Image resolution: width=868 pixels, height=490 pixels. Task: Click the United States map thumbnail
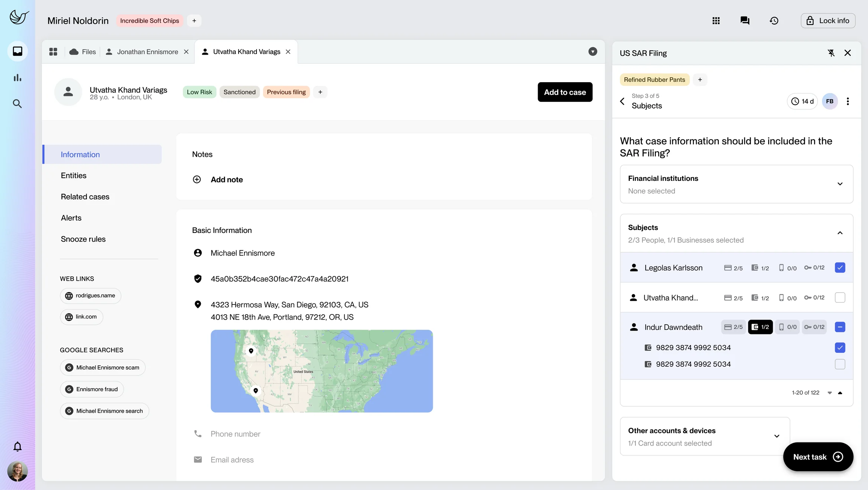322,371
